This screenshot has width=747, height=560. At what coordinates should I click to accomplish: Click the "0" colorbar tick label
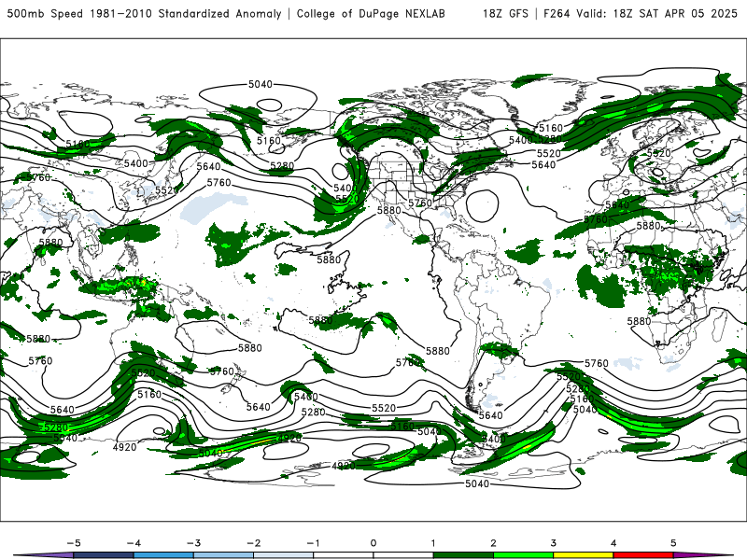373,543
